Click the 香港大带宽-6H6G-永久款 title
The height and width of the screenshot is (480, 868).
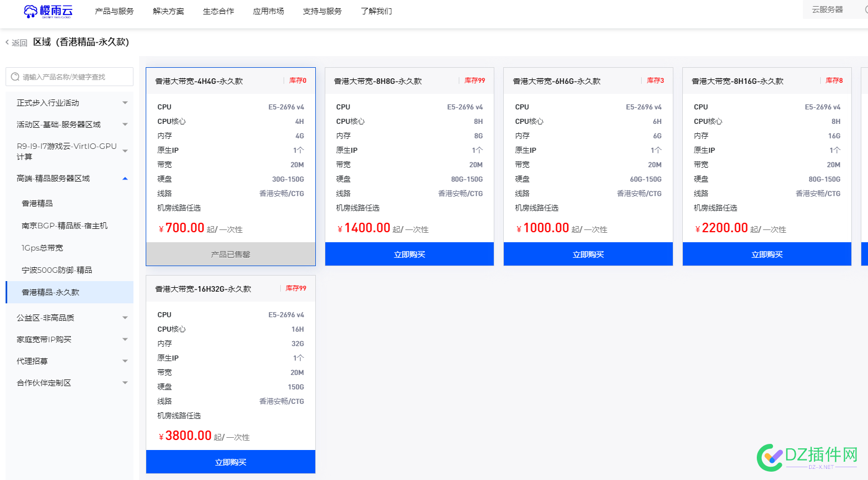557,81
